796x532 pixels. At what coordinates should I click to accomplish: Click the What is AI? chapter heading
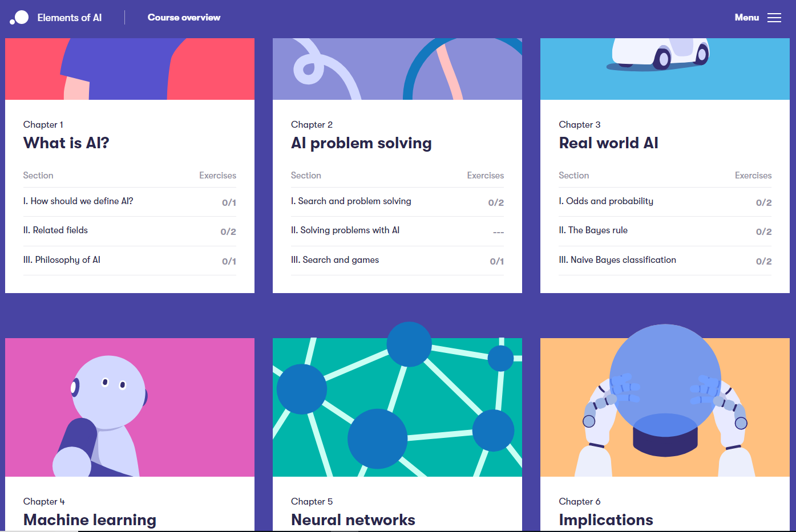66,143
